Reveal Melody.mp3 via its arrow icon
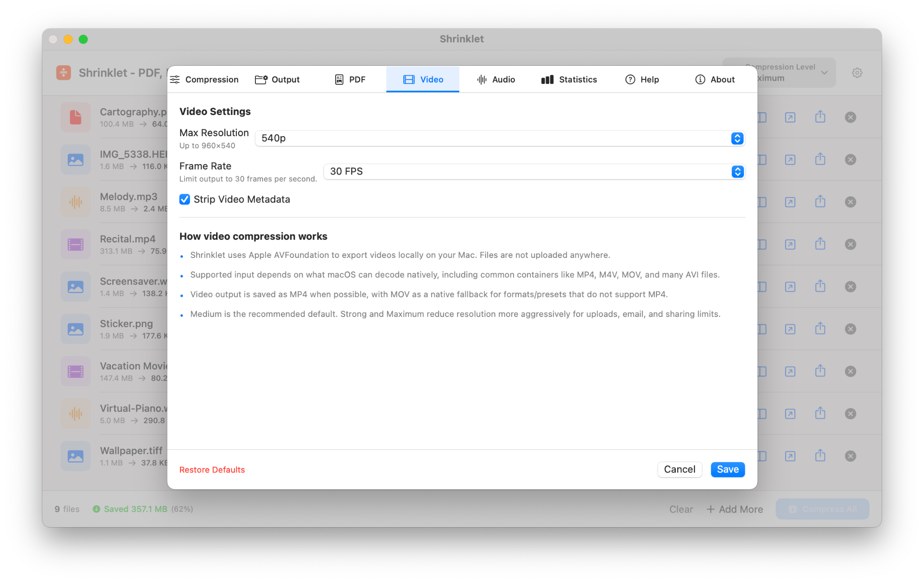The width and height of the screenshot is (924, 583). [x=790, y=202]
